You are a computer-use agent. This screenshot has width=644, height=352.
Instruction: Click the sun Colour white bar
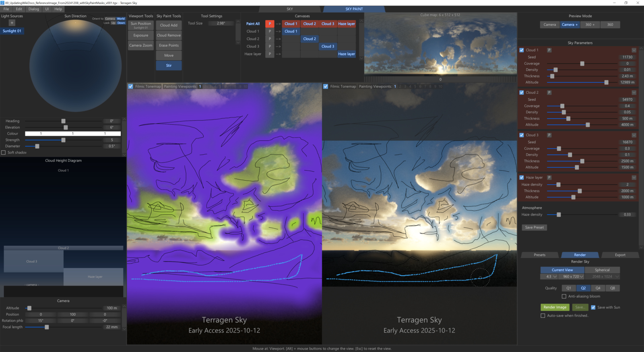(x=72, y=134)
